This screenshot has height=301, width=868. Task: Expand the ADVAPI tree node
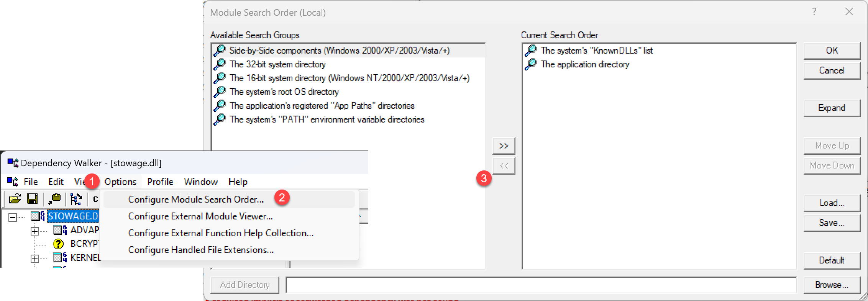point(35,231)
